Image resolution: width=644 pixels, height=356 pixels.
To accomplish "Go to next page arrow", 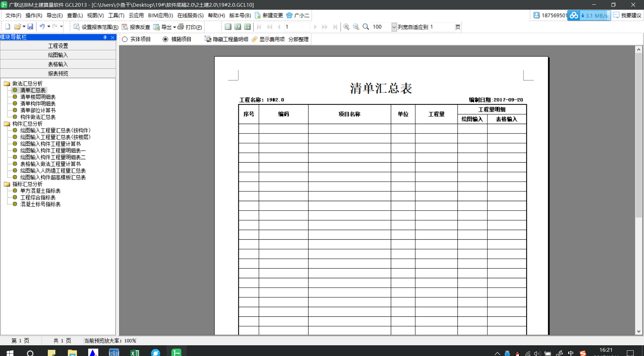I will point(315,27).
